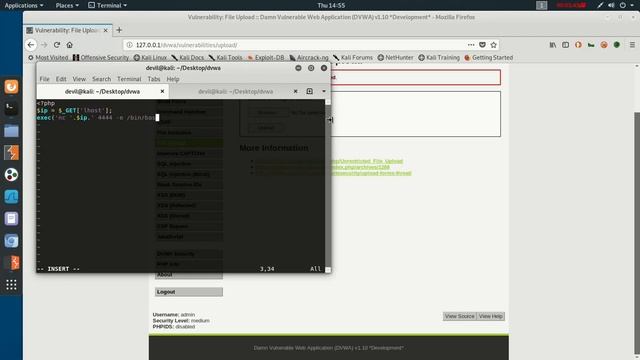Go back using Firefox back arrow
The width and height of the screenshot is (640, 360).
tap(31, 45)
